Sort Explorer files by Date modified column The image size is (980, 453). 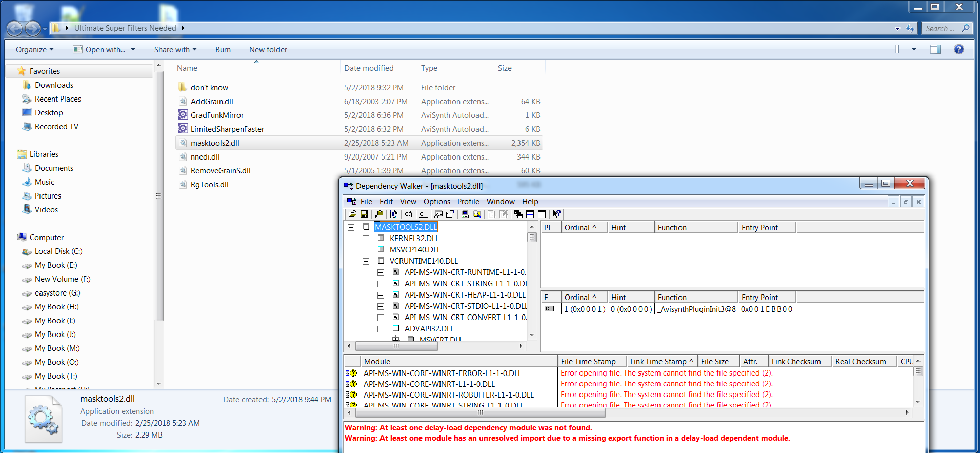point(378,68)
